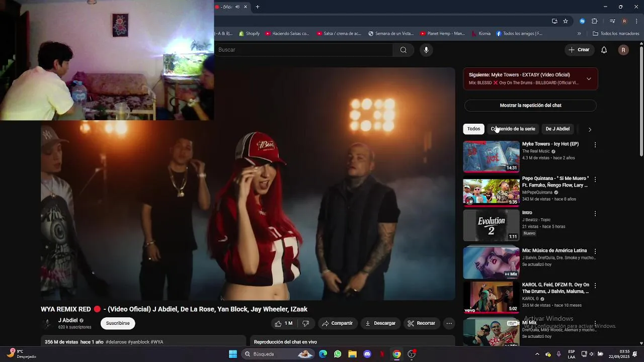The height and width of the screenshot is (362, 644).
Task: Open Todos los marcadores folder
Action: pyautogui.click(x=616, y=34)
